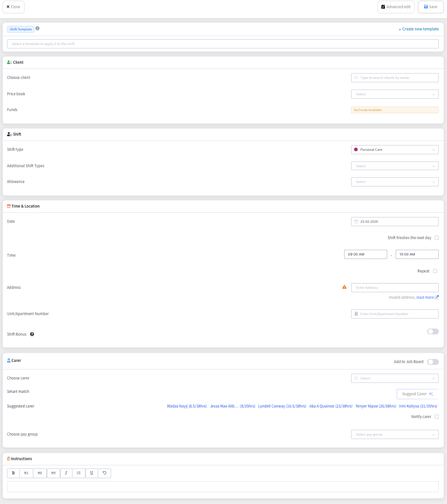Click the undo icon in Instructions toolbar

(x=105, y=473)
